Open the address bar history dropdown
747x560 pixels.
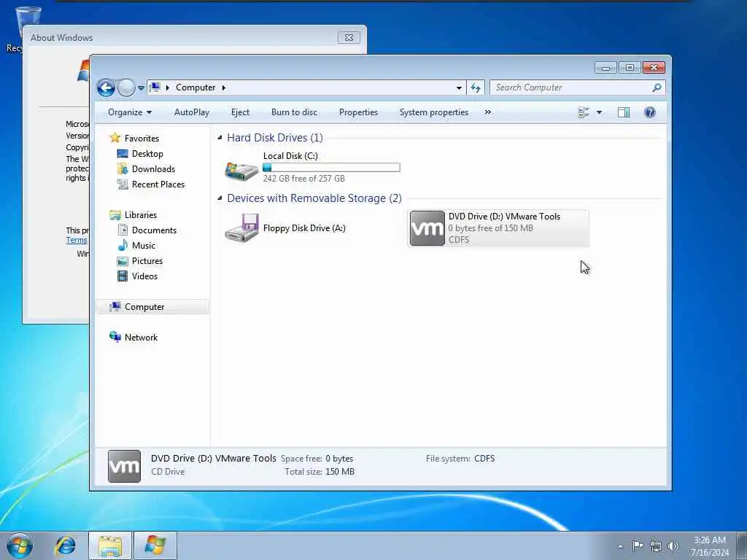(459, 87)
